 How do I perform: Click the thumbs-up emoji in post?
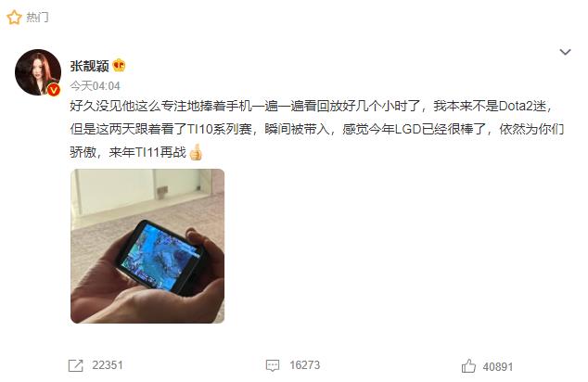click(x=196, y=152)
